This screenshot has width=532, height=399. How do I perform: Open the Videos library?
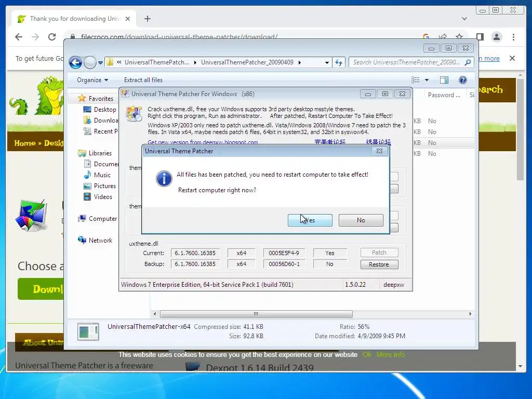103,197
